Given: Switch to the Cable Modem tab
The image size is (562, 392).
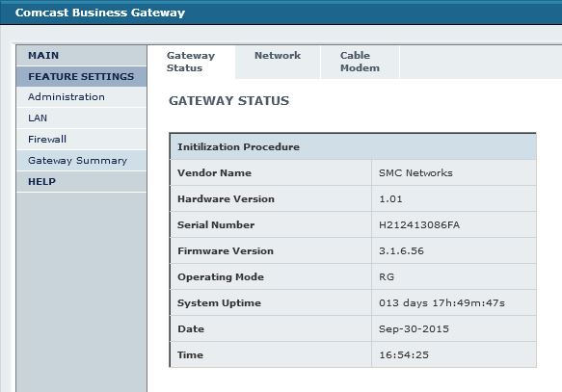Looking at the screenshot, I should point(360,62).
